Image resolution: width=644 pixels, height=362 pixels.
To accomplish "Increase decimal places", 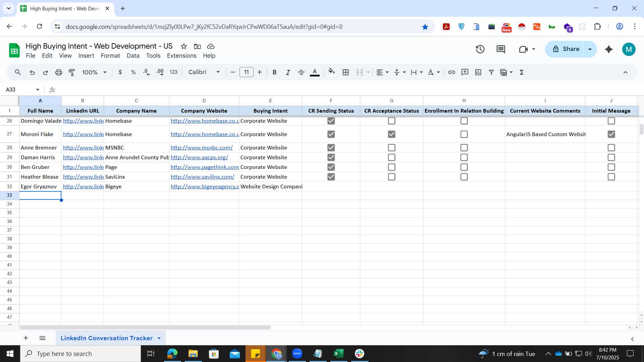I will click(160, 72).
